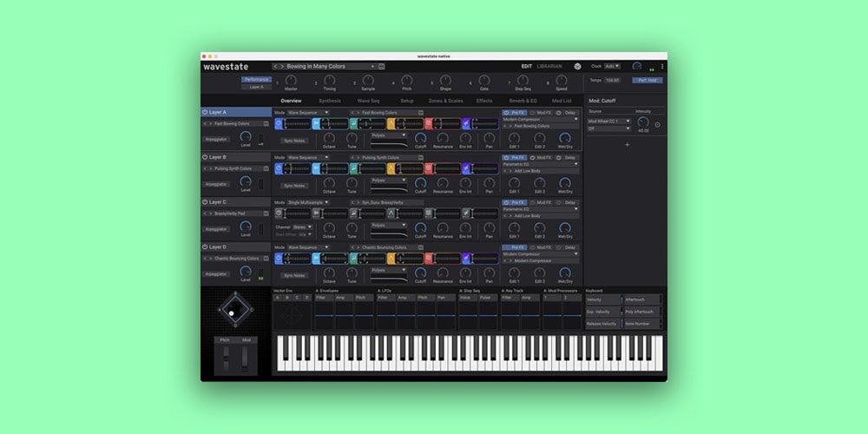
Task: Open the Layer A Mode Wave Sequence dropdown
Action: tap(308, 112)
